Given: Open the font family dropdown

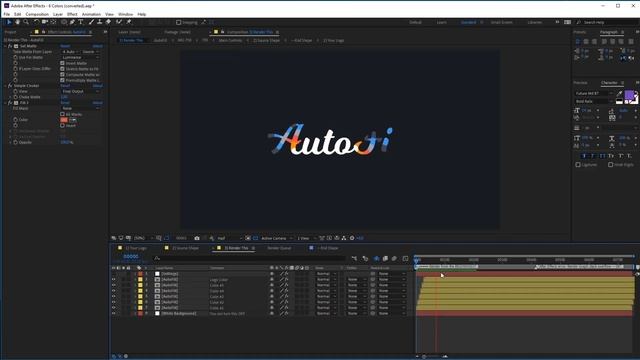Looking at the screenshot, I should 594,93.
